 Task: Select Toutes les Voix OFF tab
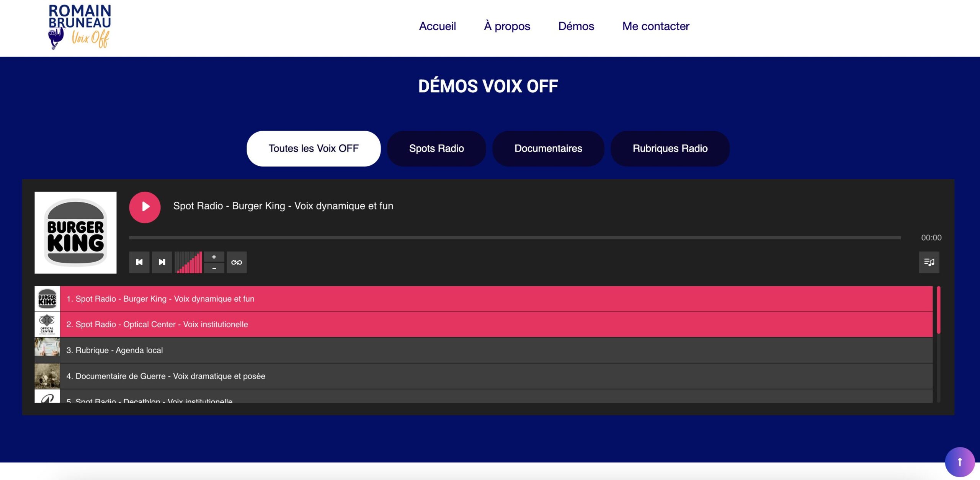coord(314,149)
